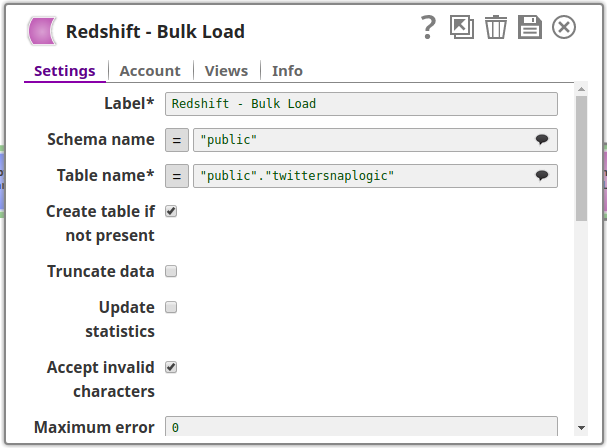Click the export/pop-out dialog icon
This screenshot has height=448, width=607.
click(462, 27)
